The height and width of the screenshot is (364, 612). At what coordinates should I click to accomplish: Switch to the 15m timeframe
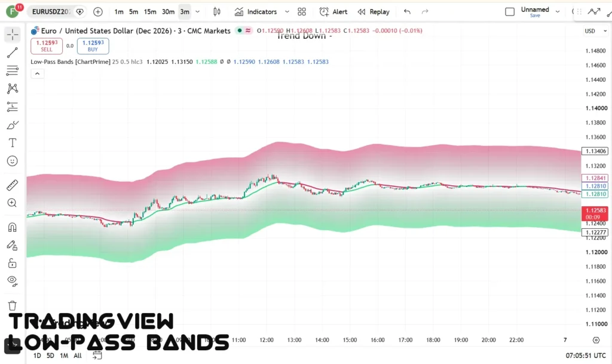coord(150,12)
